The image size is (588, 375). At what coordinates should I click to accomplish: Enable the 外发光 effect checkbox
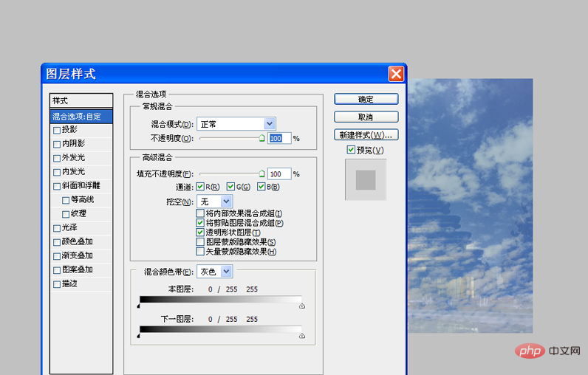coord(57,159)
